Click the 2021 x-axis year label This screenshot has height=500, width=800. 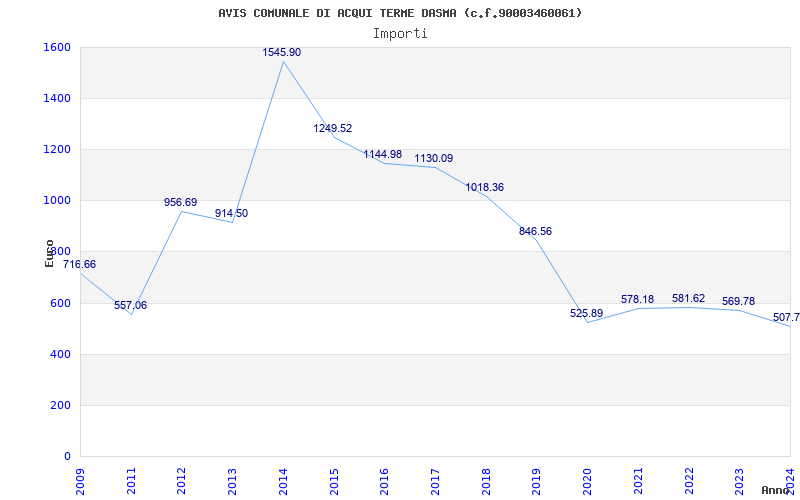[x=638, y=481]
